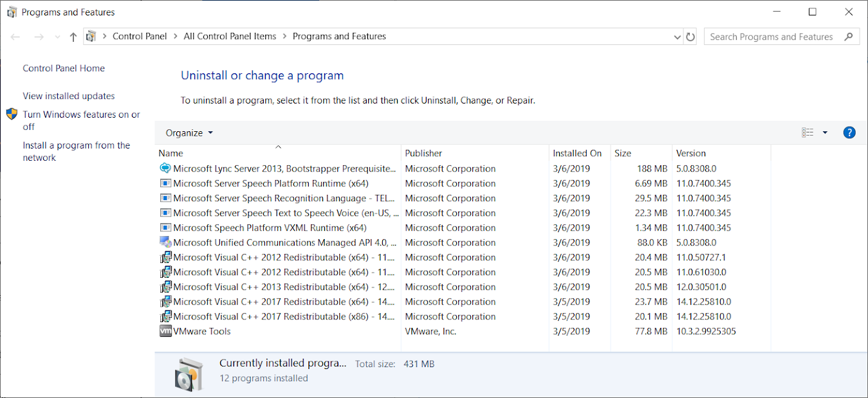Open View installed updates
Image resolution: width=868 pixels, height=398 pixels.
(x=69, y=96)
